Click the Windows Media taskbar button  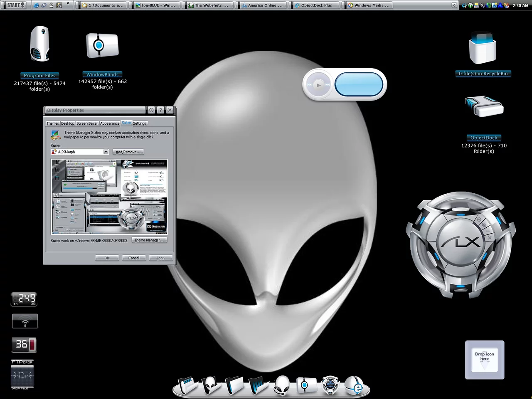tap(369, 5)
